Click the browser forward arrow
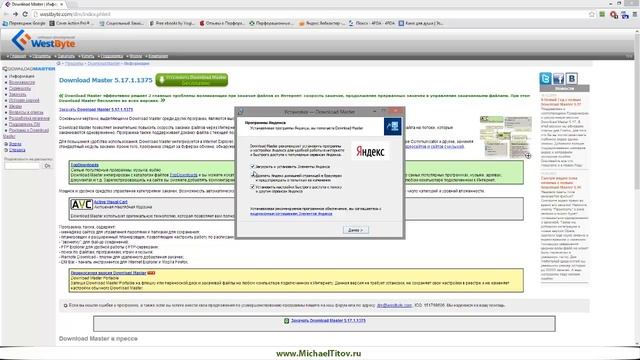This screenshot has width=640, height=360. (15, 14)
